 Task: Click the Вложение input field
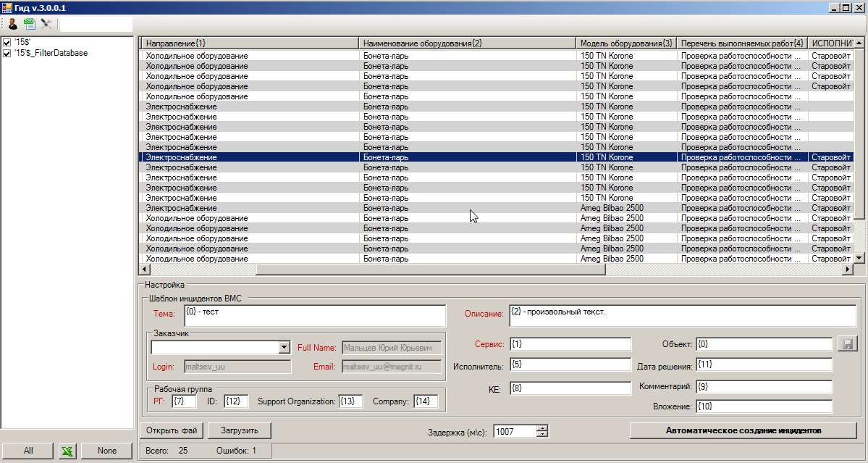coord(764,406)
